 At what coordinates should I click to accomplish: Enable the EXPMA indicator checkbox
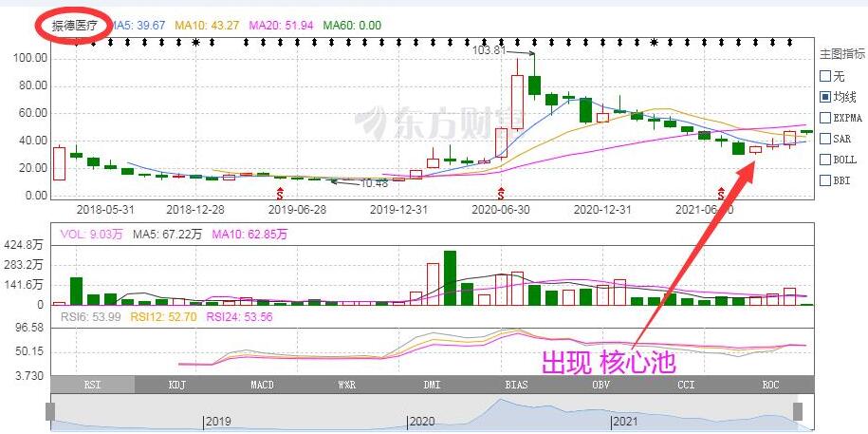coord(824,118)
